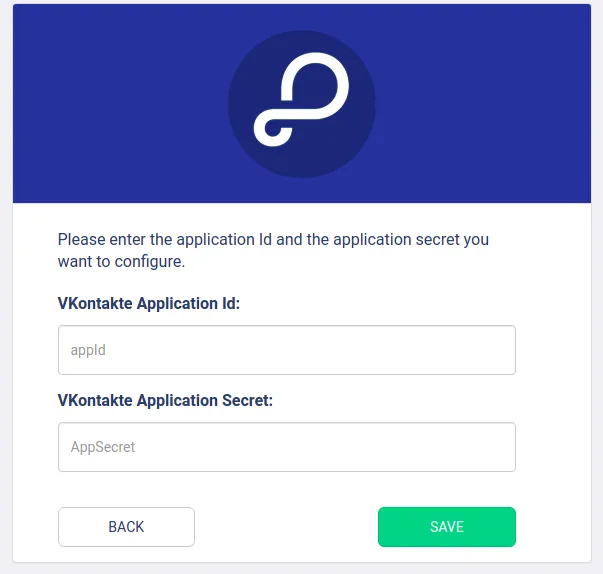The image size is (603, 574).
Task: Save the VKontakte configuration
Action: (x=447, y=527)
